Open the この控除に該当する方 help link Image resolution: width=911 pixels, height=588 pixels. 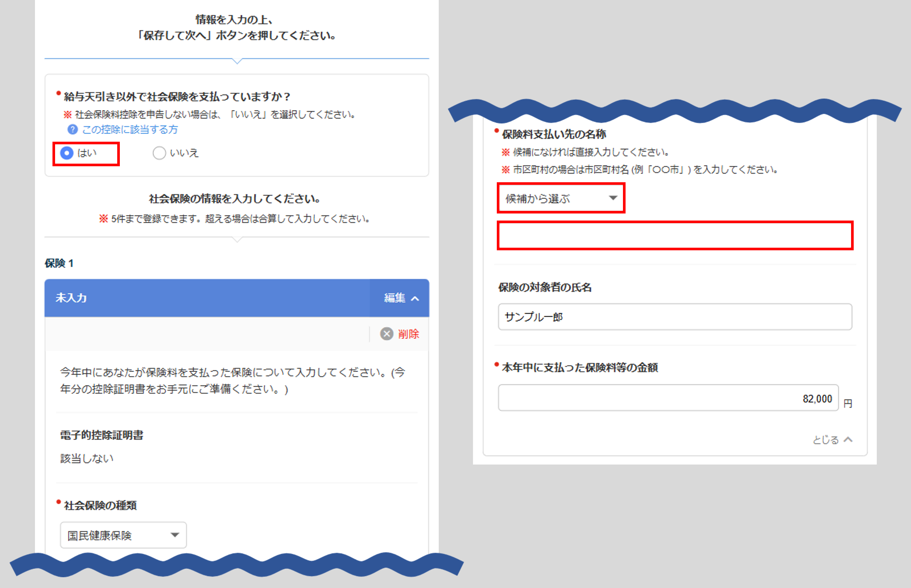tap(130, 130)
